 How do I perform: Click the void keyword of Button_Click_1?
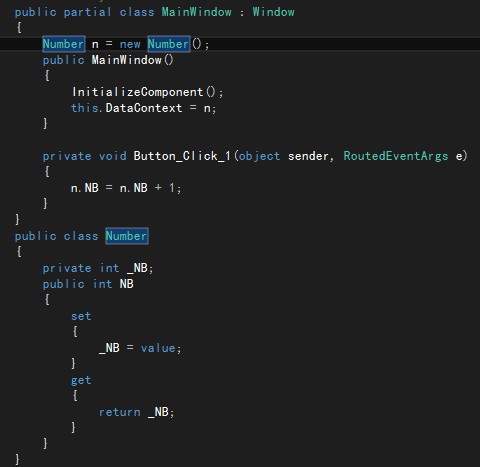click(113, 156)
